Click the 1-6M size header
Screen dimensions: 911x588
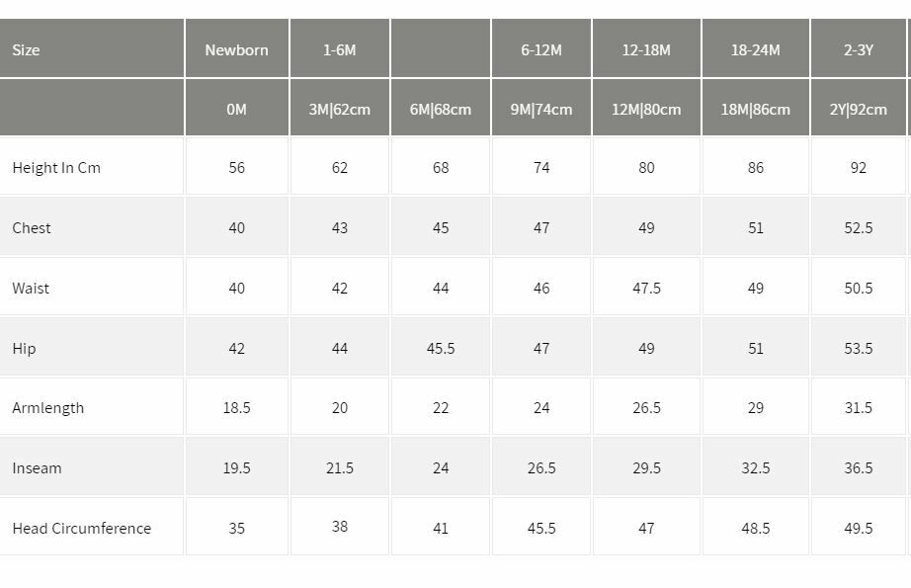339,49
